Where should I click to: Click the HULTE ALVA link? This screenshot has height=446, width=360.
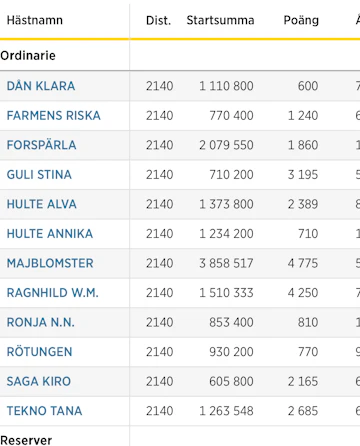[x=41, y=204]
